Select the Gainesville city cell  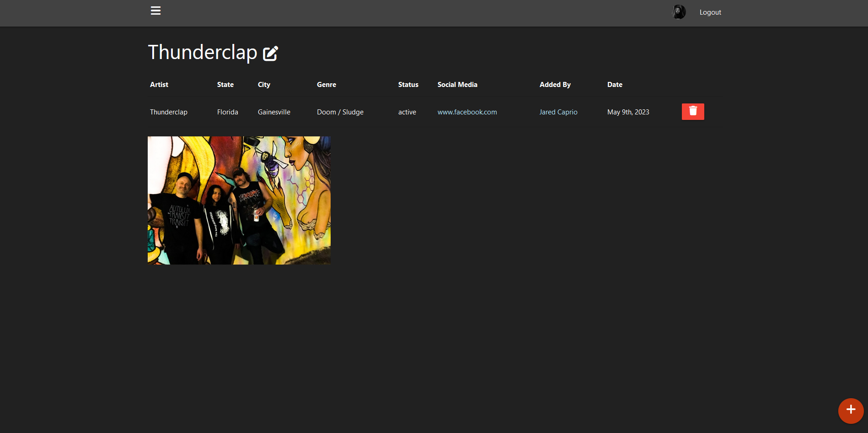pos(274,112)
